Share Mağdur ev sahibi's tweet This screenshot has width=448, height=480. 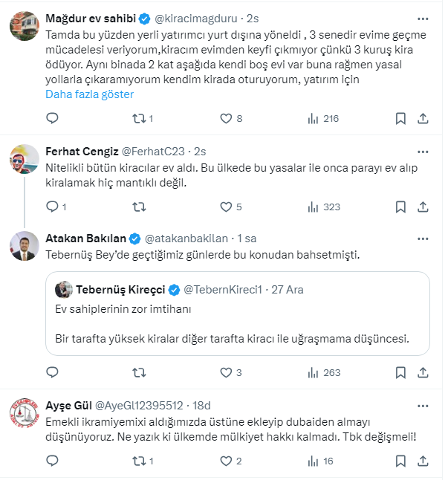423,118
